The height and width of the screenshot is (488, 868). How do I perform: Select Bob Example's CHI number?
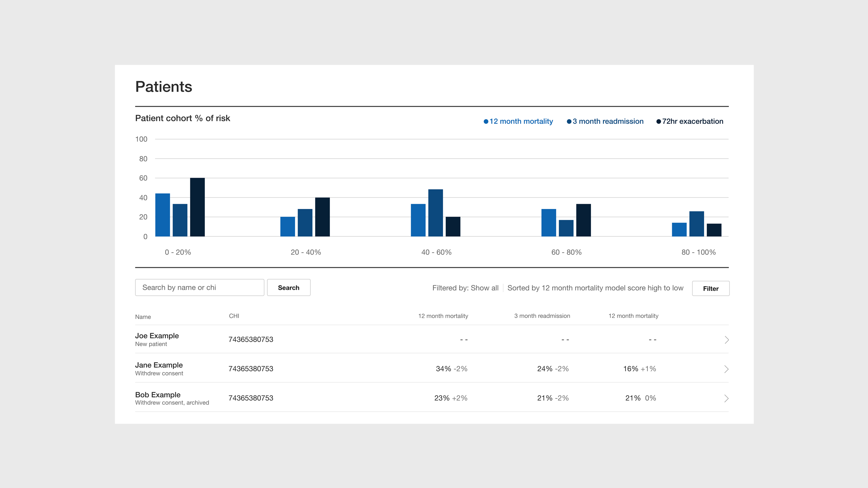click(251, 398)
